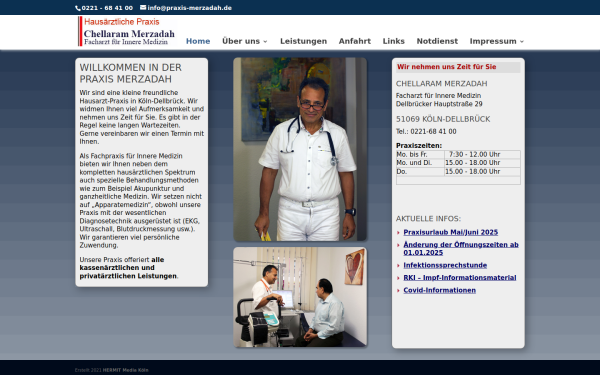Click red bullet arrow beside Infektionssprechstunde
Image resolution: width=600 pixels, height=375 pixels.
click(398, 266)
